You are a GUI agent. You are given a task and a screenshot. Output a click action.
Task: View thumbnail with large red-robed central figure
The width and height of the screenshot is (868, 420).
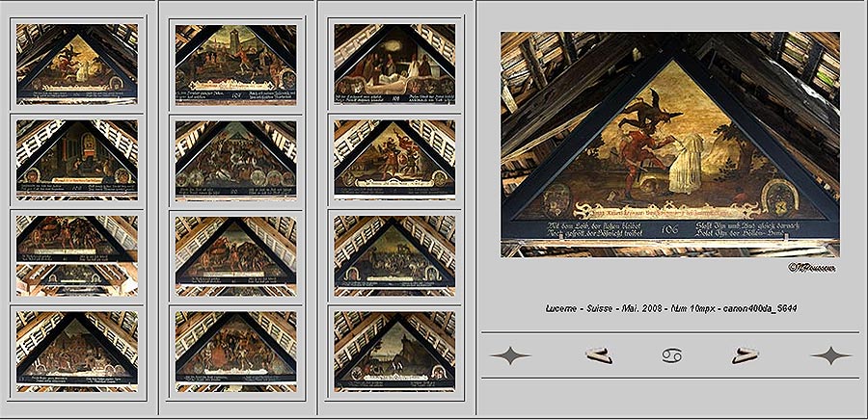[x=236, y=351]
